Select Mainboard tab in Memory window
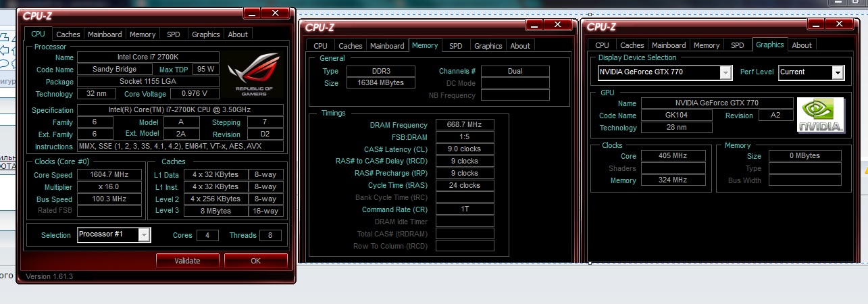This screenshot has width=868, height=304. (387, 45)
